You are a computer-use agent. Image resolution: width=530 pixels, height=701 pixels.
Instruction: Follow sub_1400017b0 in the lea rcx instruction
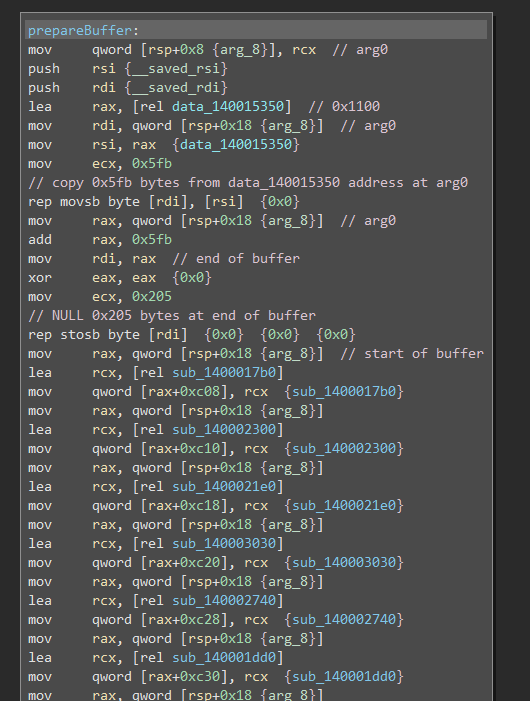click(x=224, y=372)
